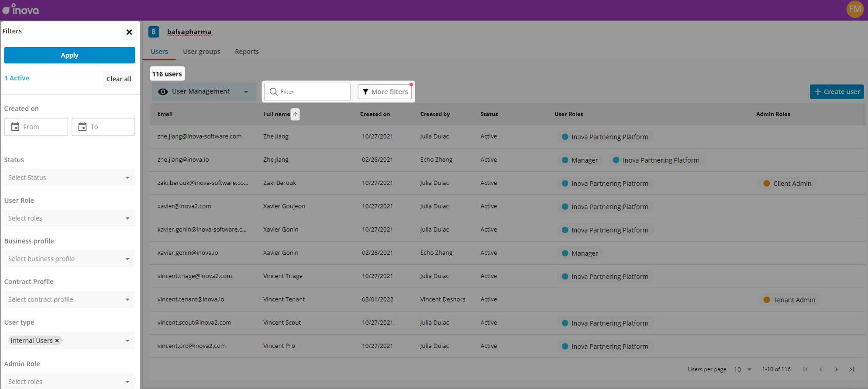Click Manager chip in zhe.jiang@inova.io row

580,160
